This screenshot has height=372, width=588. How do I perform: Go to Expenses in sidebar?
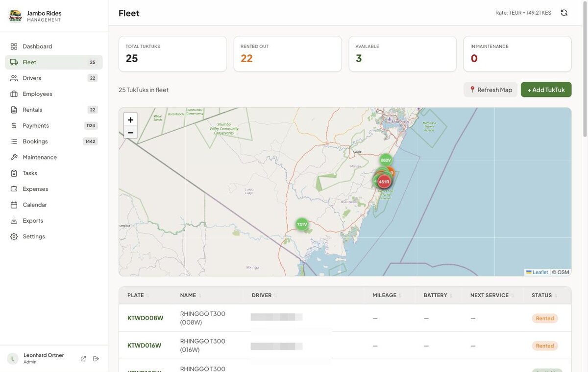54,189
